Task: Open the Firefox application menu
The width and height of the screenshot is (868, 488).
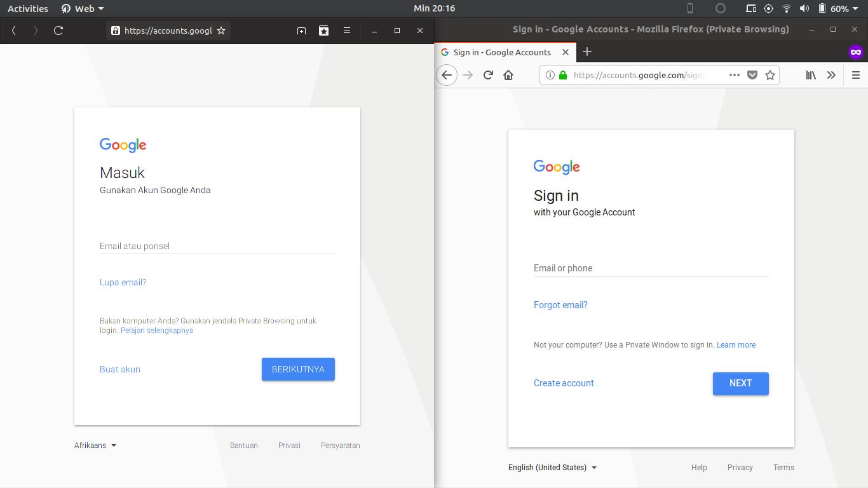Action: (856, 75)
